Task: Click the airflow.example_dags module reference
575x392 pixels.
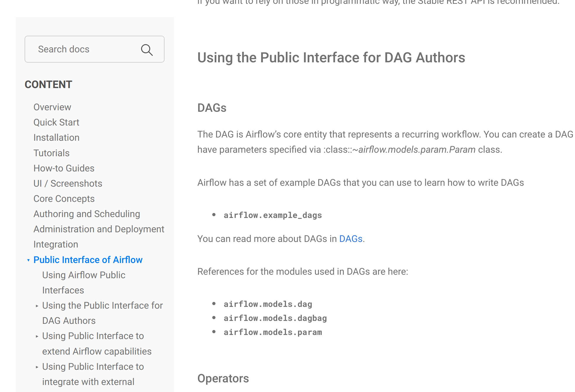Action: pyautogui.click(x=273, y=215)
